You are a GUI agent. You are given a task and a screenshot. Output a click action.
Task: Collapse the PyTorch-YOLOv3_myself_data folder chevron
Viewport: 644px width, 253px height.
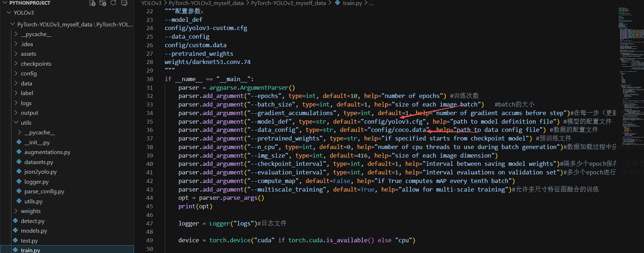tap(13, 24)
